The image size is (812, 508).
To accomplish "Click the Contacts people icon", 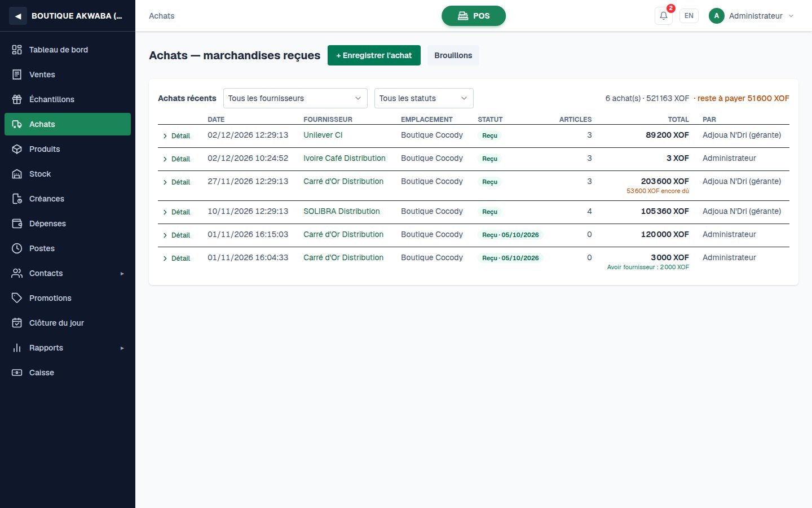I will coord(17,273).
